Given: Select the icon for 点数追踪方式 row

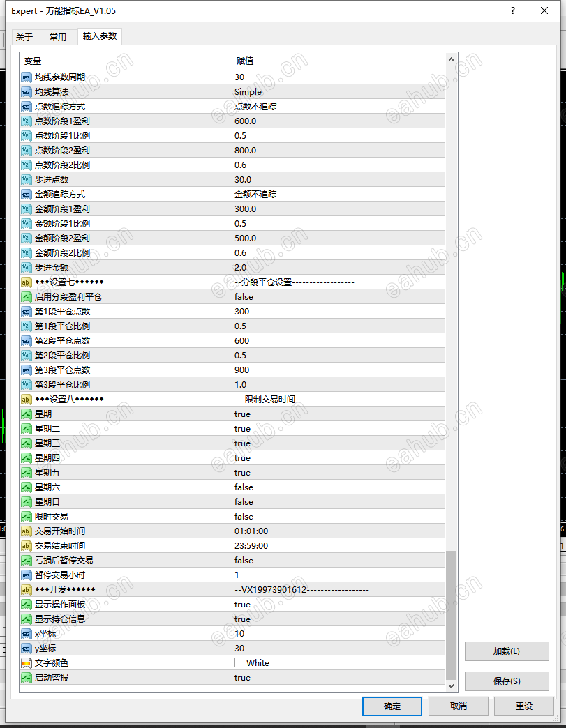Looking at the screenshot, I should click(x=27, y=107).
